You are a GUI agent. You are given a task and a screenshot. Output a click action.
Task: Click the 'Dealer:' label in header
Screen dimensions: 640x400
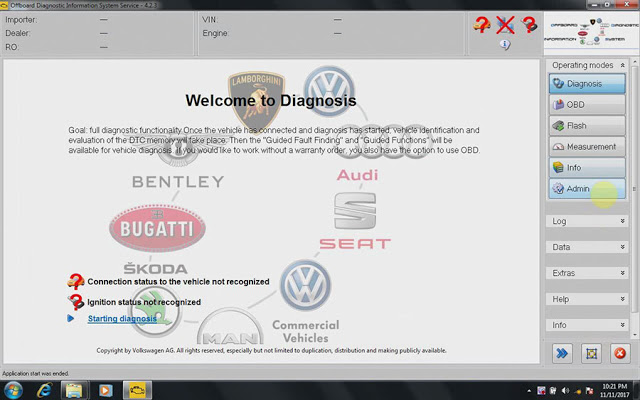pyautogui.click(x=18, y=33)
